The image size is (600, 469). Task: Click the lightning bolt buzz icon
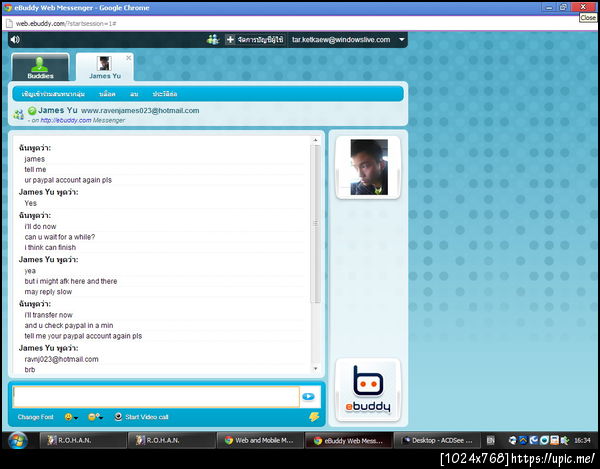[314, 417]
